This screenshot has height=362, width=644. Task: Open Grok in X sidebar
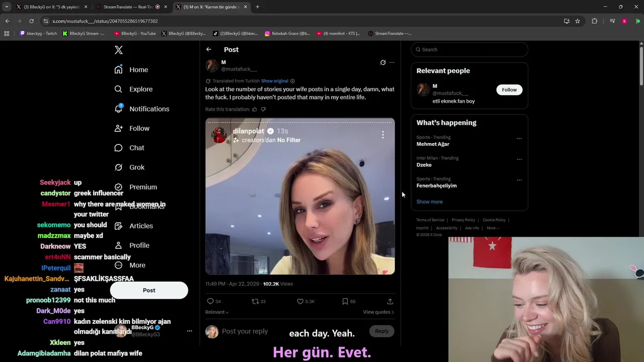click(x=129, y=167)
